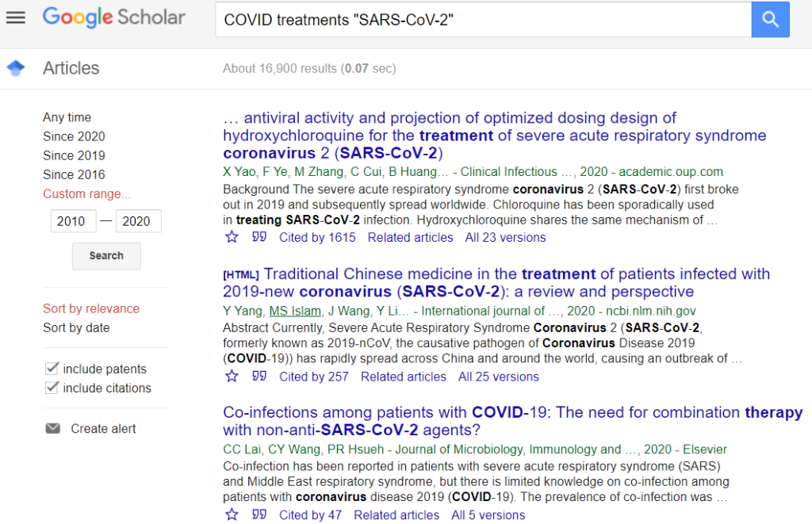Uncheck include patents
Viewport: 812px width, 524px height.
pyautogui.click(x=51, y=368)
